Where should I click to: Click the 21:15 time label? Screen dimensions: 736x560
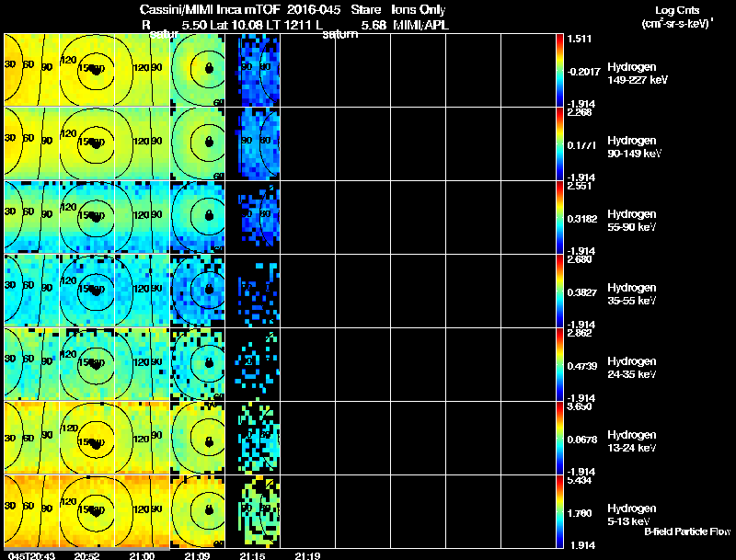point(252,555)
